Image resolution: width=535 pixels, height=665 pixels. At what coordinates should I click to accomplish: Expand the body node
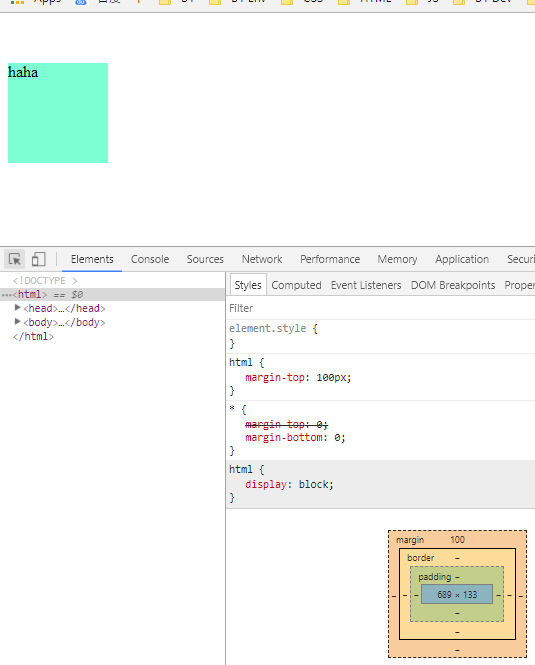pos(17,321)
